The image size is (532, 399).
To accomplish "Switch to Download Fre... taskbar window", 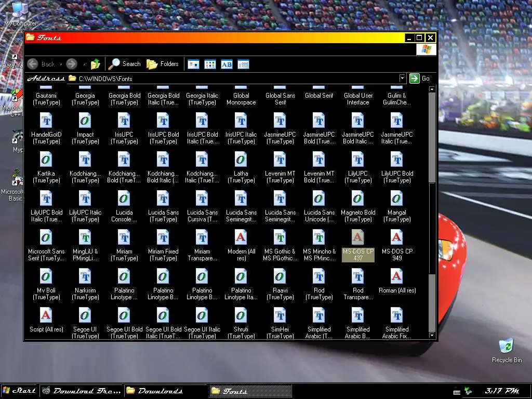I will click(82, 391).
